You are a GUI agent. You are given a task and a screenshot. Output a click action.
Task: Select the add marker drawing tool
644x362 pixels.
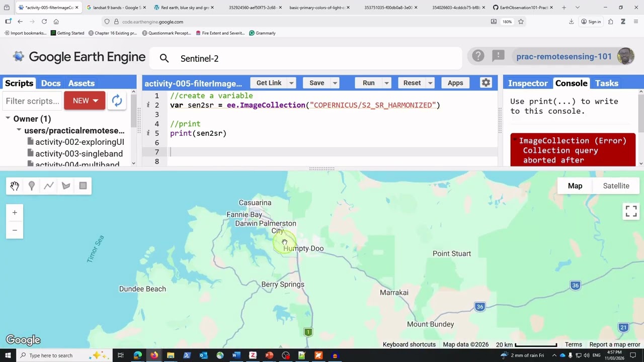[x=32, y=186]
